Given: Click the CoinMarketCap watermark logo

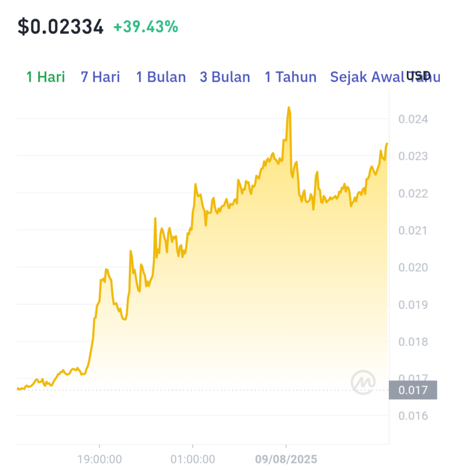Looking at the screenshot, I should click(363, 382).
